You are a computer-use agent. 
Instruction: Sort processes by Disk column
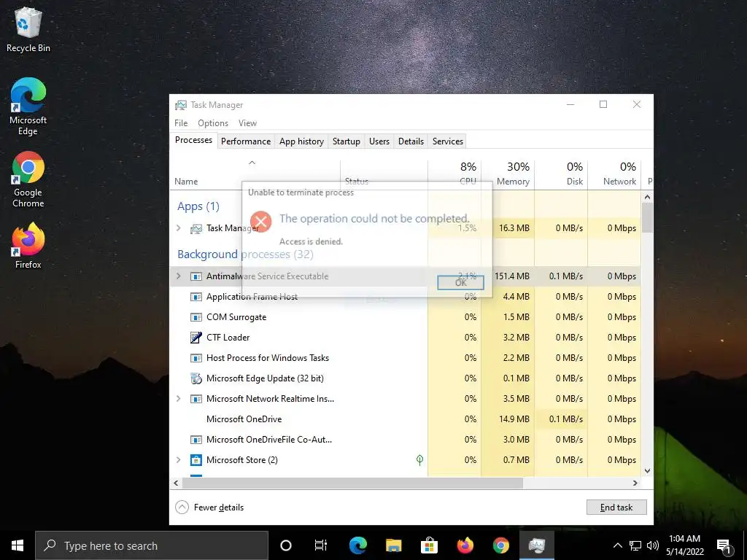point(561,174)
